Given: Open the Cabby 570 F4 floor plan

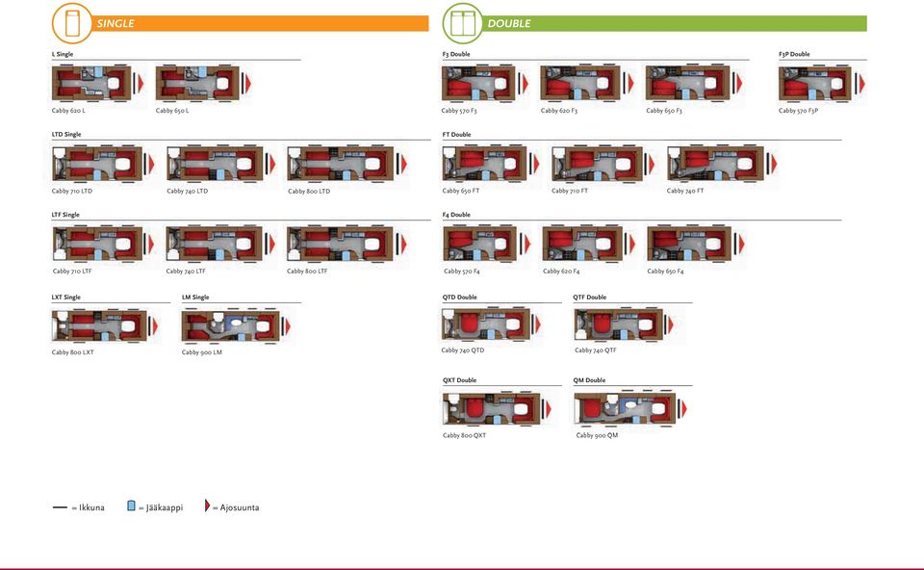Looking at the screenshot, I should (x=487, y=244).
